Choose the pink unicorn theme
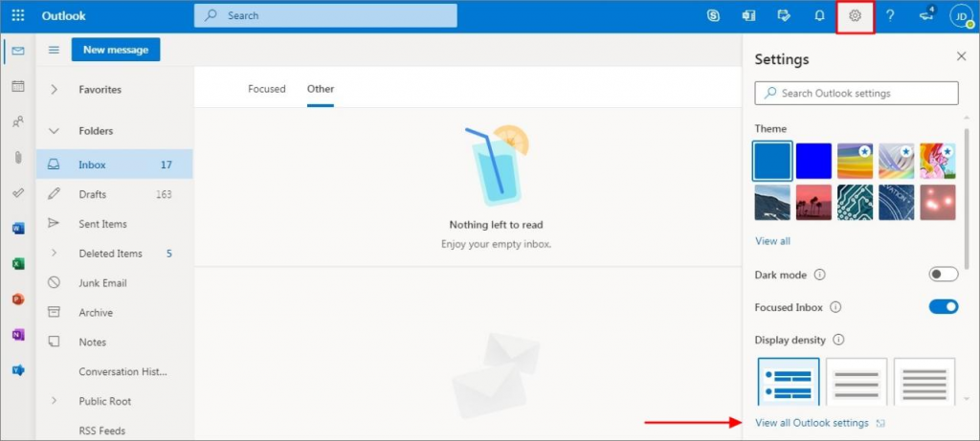The height and width of the screenshot is (441, 980). click(x=938, y=161)
